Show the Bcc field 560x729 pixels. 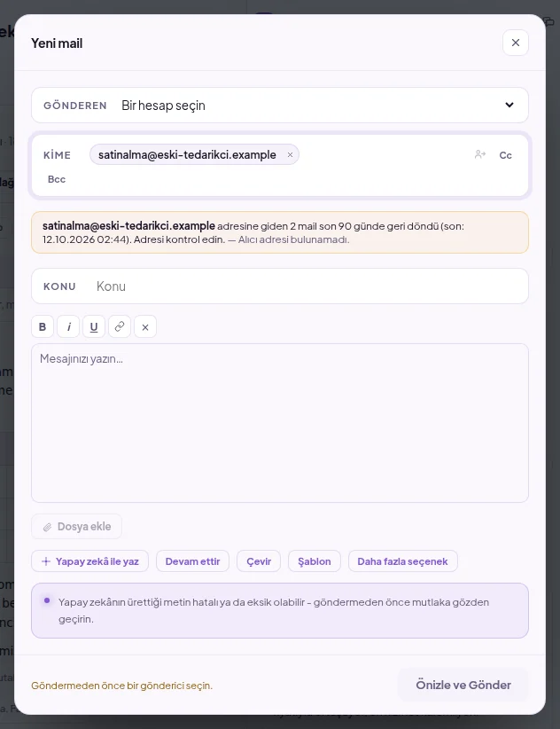click(57, 179)
